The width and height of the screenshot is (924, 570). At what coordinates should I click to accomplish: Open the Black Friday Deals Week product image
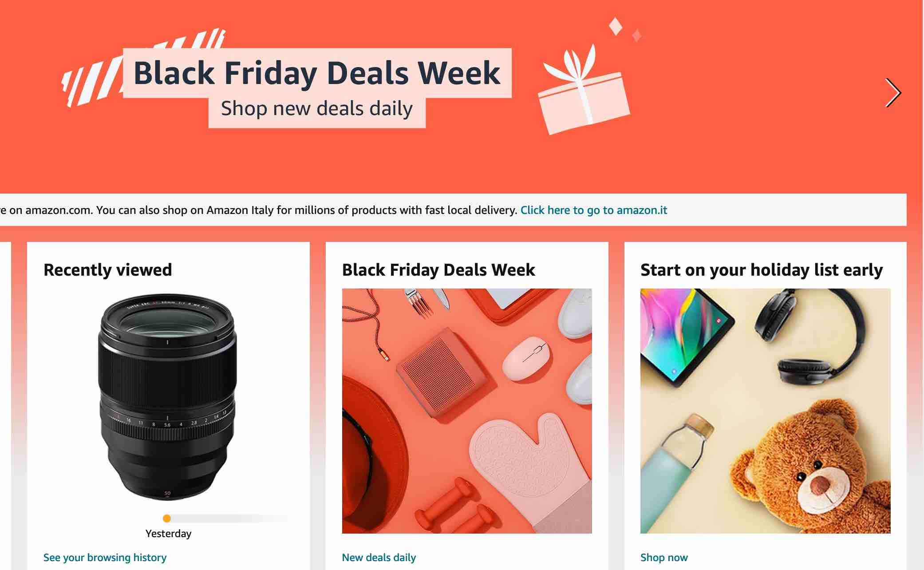click(467, 411)
